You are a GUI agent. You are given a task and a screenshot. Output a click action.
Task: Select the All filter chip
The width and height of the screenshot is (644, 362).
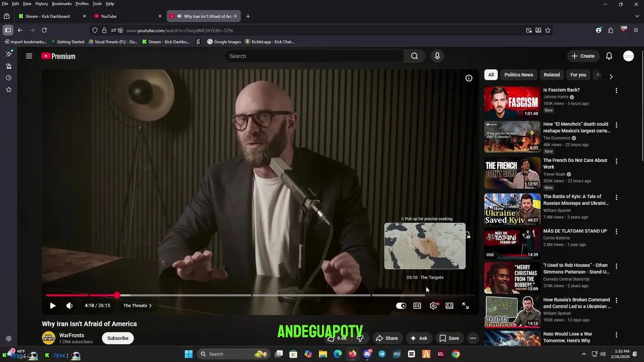tap(491, 75)
